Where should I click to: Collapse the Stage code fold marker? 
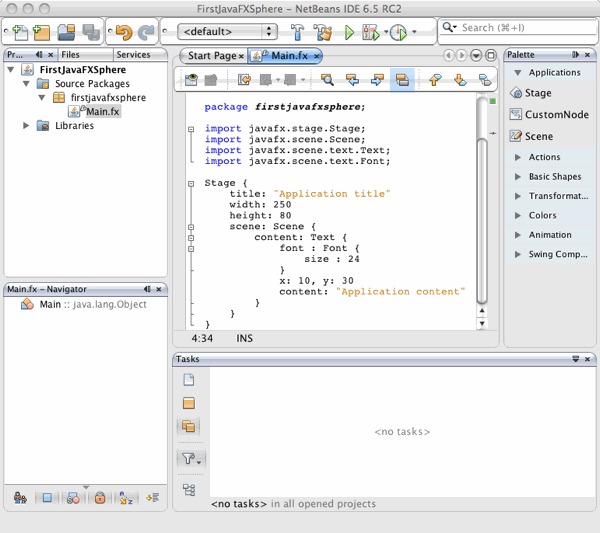tap(191, 183)
